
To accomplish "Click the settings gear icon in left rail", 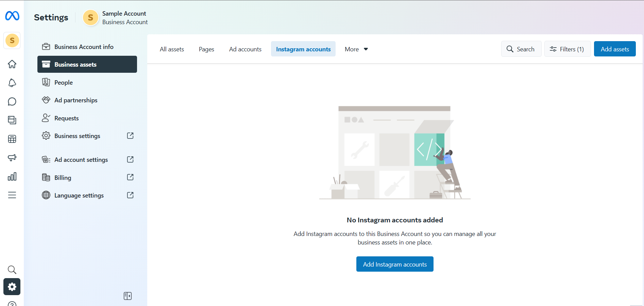I will (12, 287).
